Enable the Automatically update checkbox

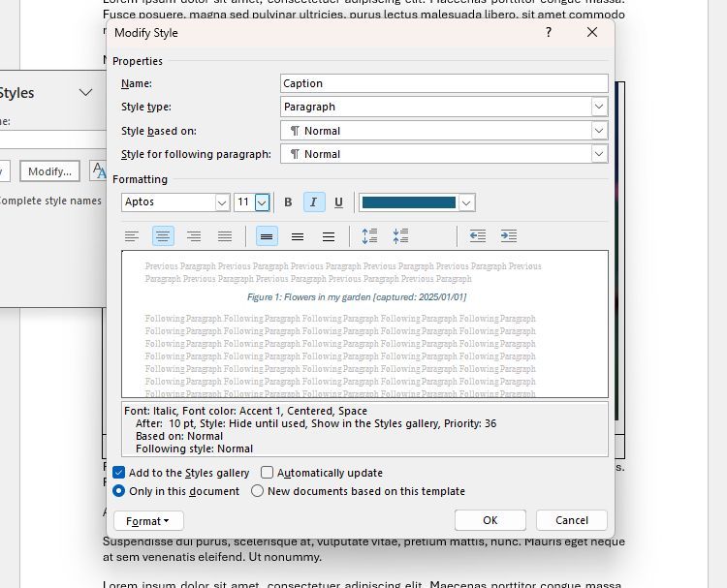(268, 473)
